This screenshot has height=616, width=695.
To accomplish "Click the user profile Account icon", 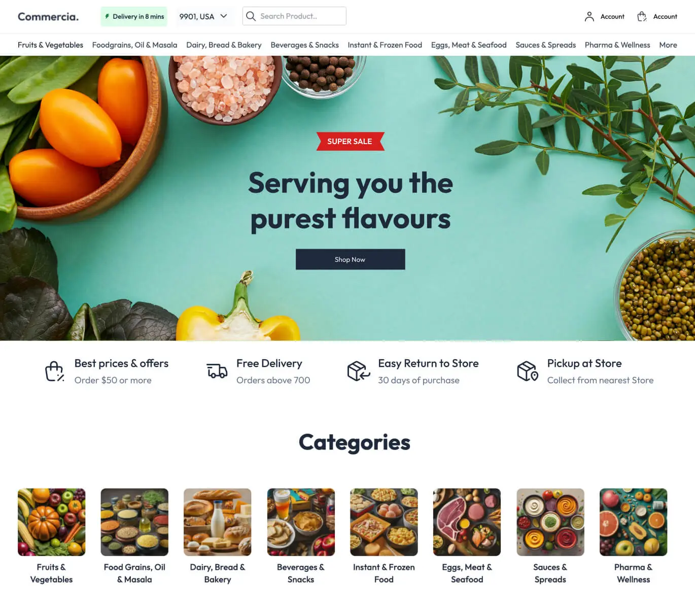I will (x=589, y=17).
